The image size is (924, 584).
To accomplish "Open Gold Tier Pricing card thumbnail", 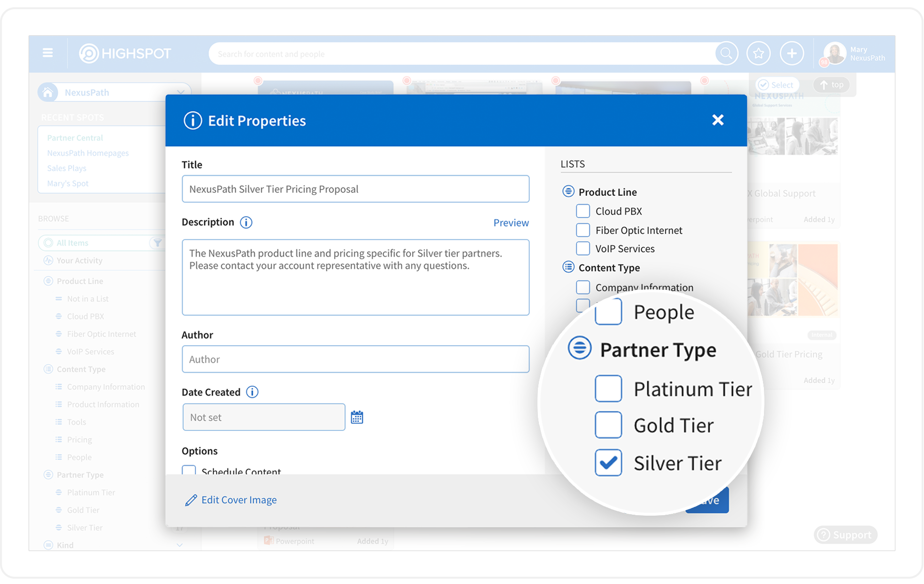I will [x=794, y=280].
